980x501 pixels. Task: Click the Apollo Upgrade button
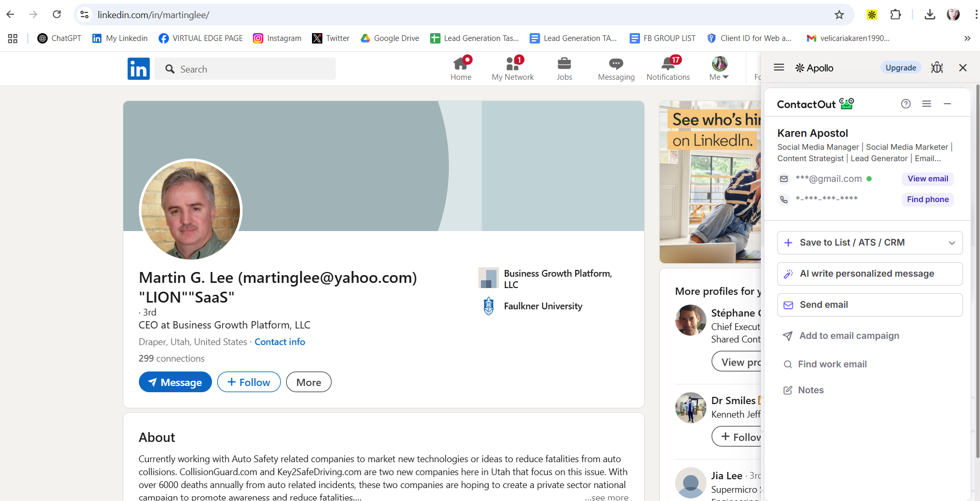(x=901, y=67)
